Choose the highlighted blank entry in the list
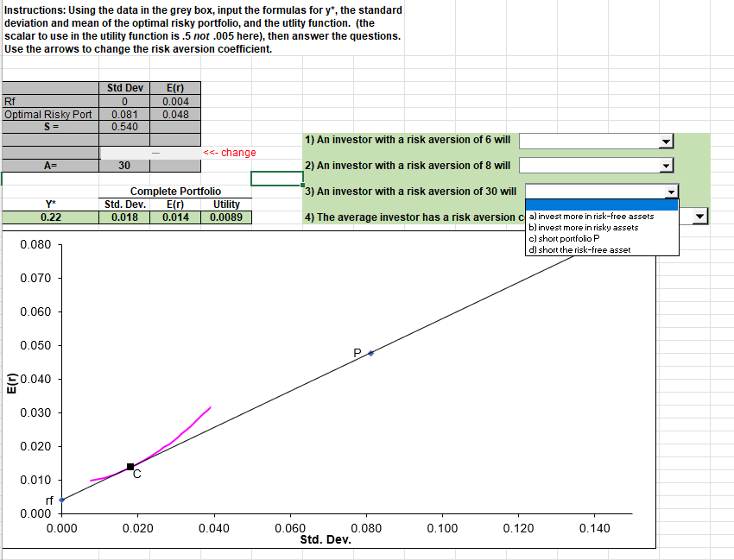The height and width of the screenshot is (560, 734). tap(602, 204)
